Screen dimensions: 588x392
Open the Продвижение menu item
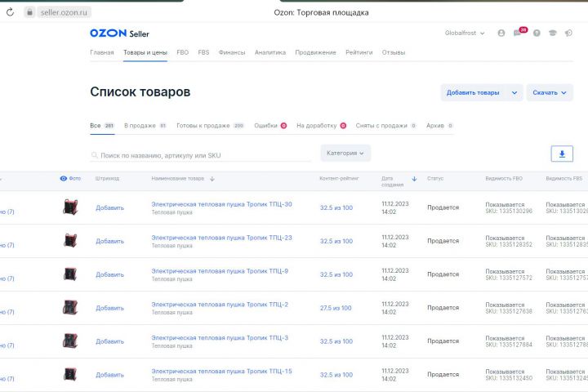(x=315, y=52)
